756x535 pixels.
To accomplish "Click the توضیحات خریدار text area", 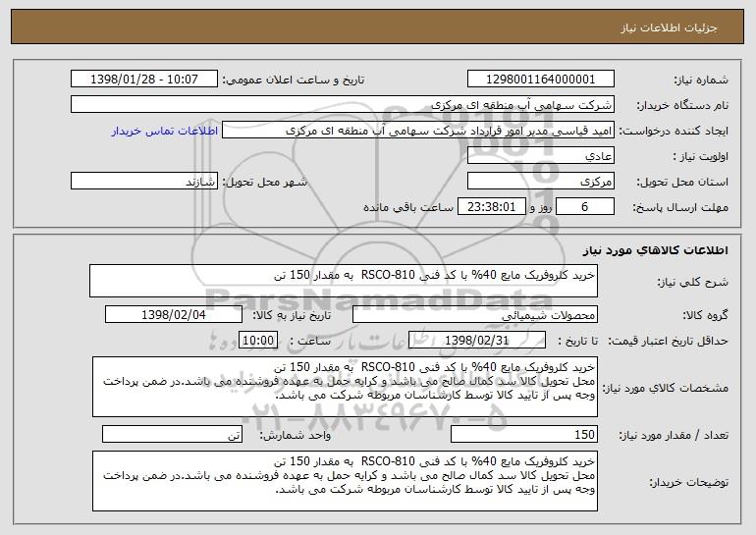I will (345, 481).
